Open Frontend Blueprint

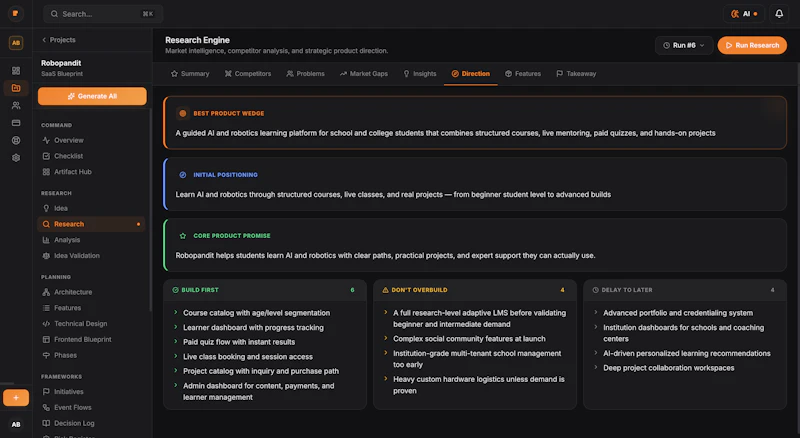tap(92, 339)
